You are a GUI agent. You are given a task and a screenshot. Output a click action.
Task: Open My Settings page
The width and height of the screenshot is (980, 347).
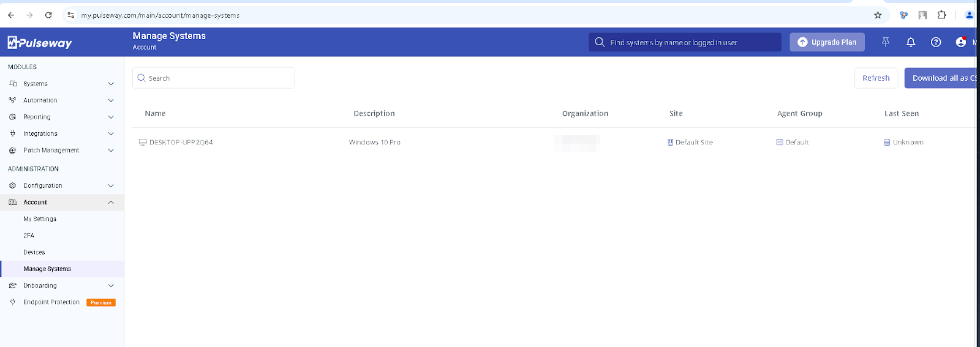(x=40, y=218)
